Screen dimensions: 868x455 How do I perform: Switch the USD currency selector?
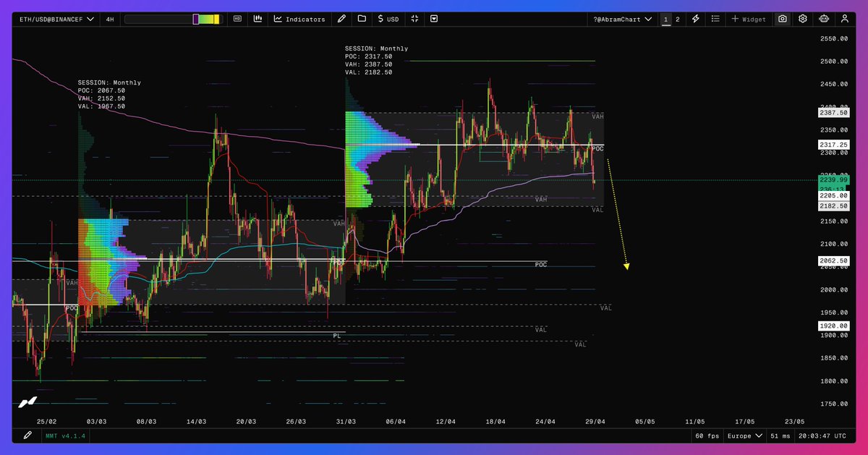[388, 20]
